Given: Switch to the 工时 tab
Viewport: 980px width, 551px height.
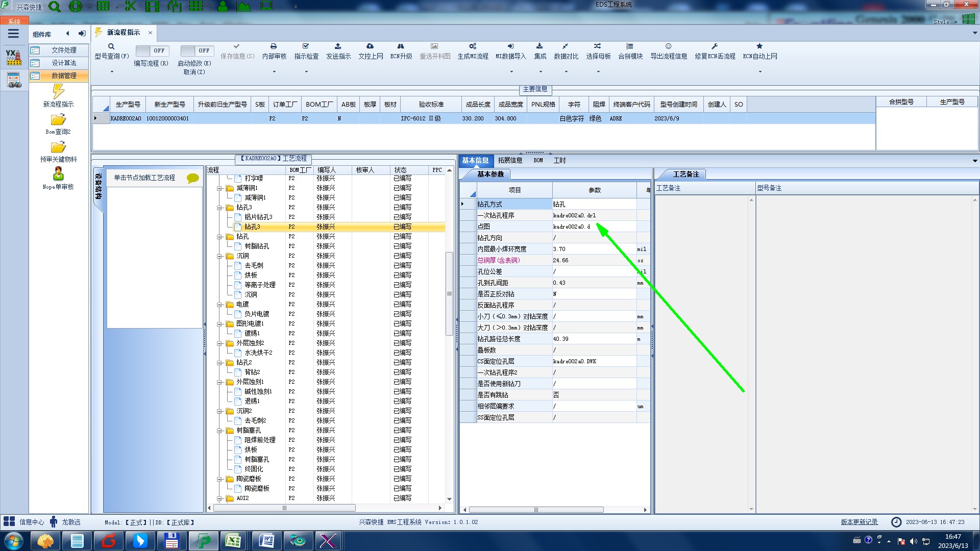Looking at the screenshot, I should 559,160.
